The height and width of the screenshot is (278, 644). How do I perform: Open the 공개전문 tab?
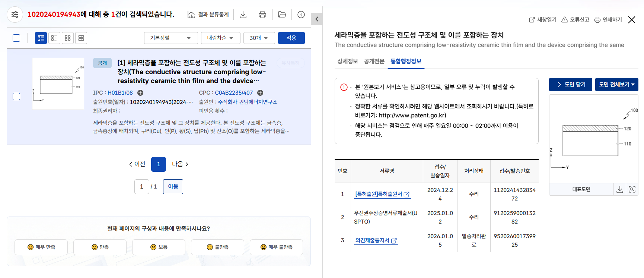pos(374,61)
